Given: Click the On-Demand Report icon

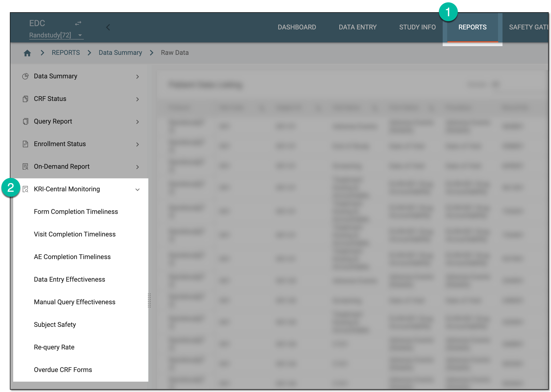Looking at the screenshot, I should point(25,167).
